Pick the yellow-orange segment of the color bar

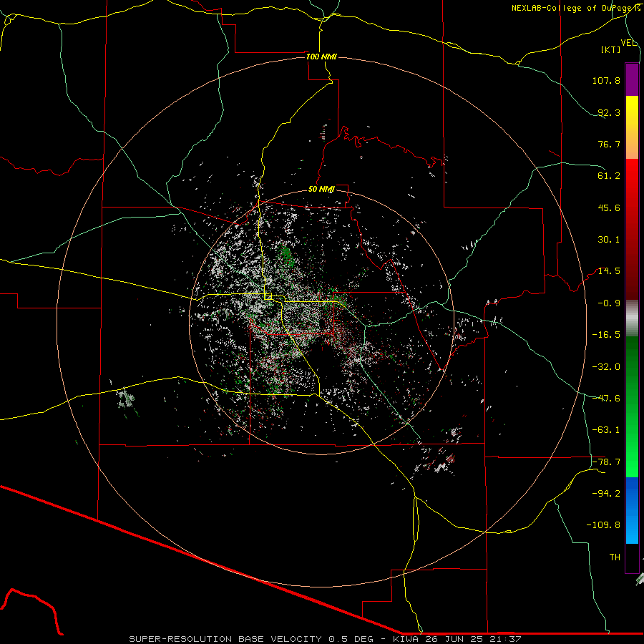pos(632,127)
